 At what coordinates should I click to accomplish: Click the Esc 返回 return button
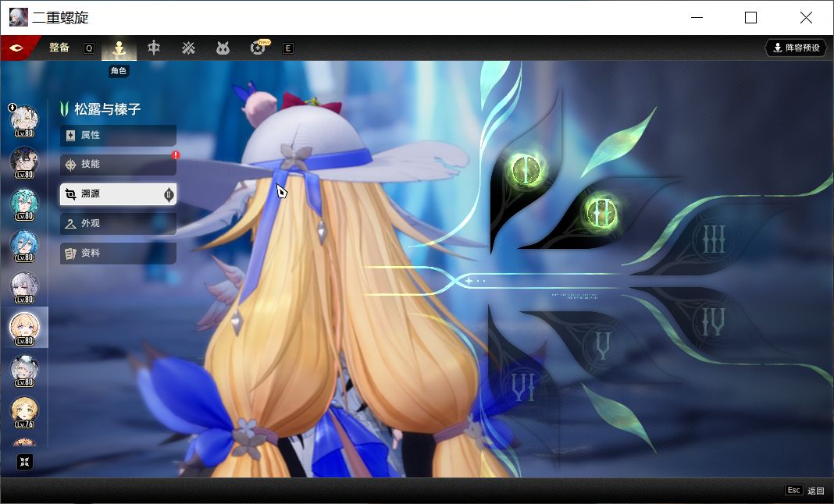805,490
